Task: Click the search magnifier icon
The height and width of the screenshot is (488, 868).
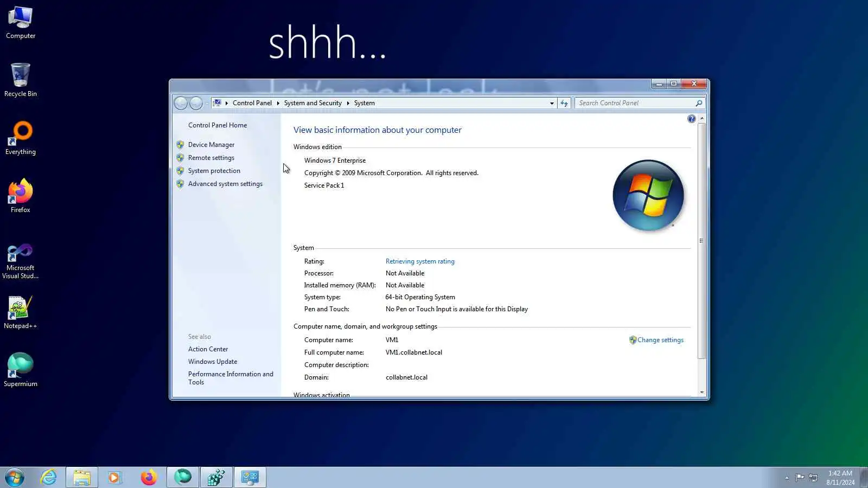Action: click(x=699, y=103)
